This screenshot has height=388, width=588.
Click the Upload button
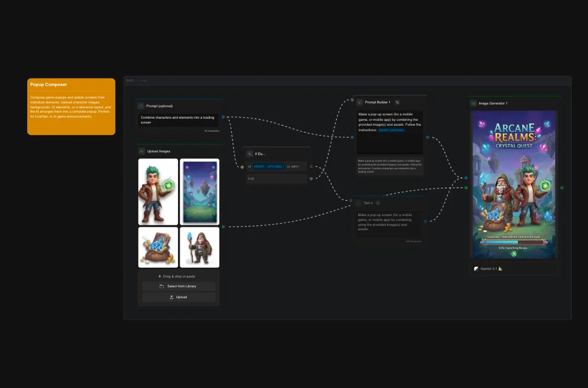[x=179, y=297]
